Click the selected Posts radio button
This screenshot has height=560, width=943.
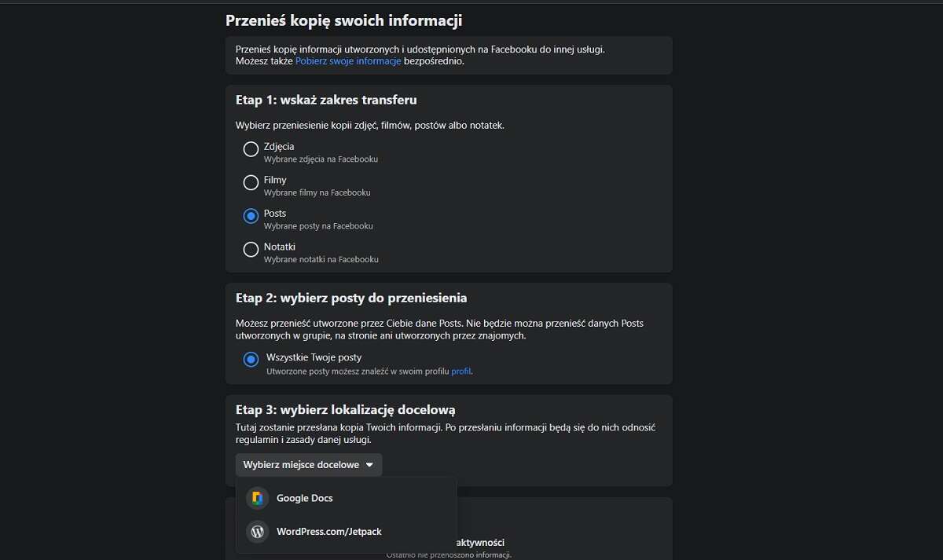click(x=251, y=216)
